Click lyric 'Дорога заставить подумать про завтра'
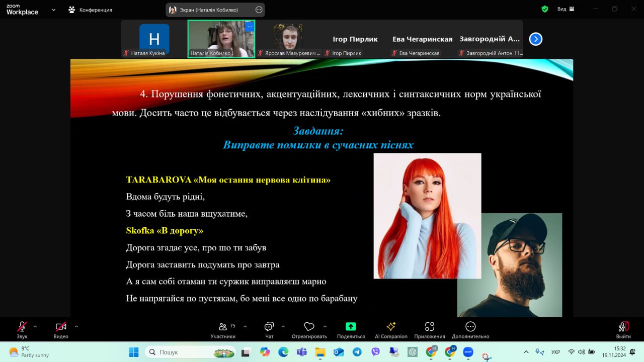 pyautogui.click(x=203, y=264)
